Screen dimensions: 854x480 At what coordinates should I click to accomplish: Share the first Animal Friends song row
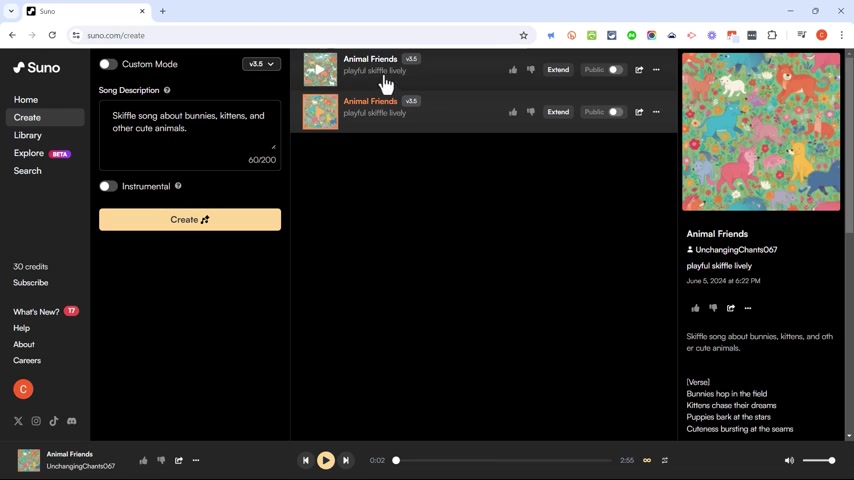click(x=639, y=70)
